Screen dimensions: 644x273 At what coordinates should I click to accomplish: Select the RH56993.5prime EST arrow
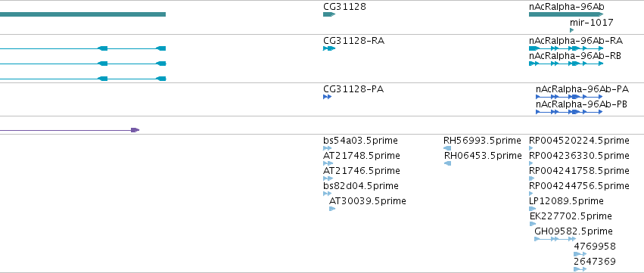[447, 148]
